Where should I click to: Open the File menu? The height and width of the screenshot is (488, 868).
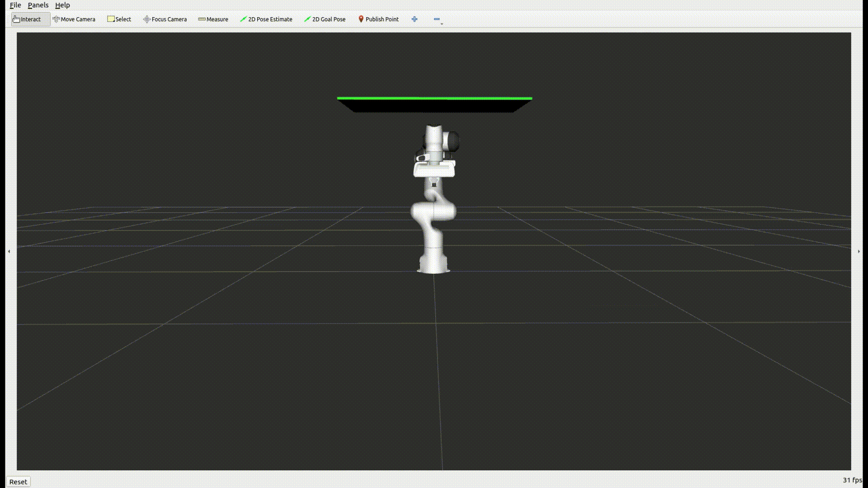click(15, 5)
